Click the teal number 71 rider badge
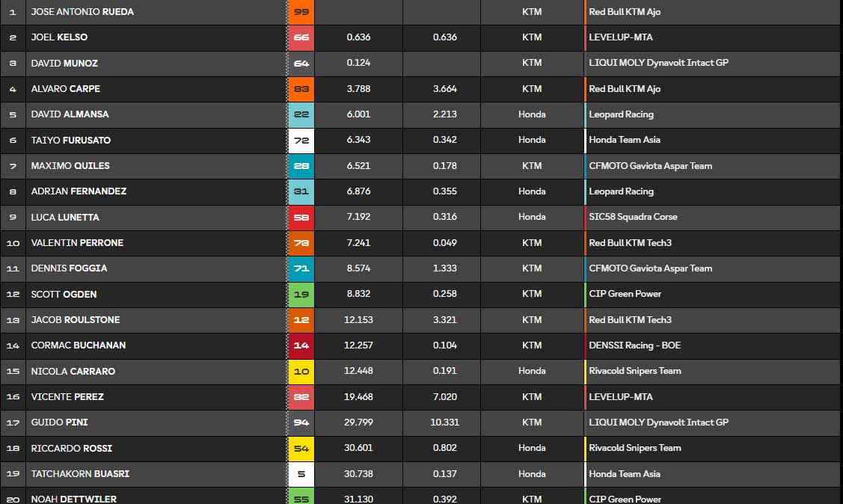This screenshot has width=843, height=504. click(301, 268)
